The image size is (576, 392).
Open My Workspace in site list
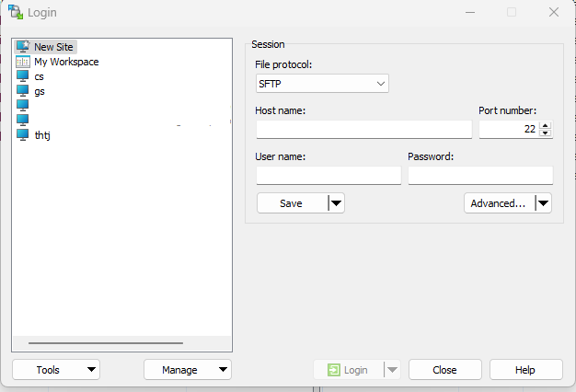[66, 62]
